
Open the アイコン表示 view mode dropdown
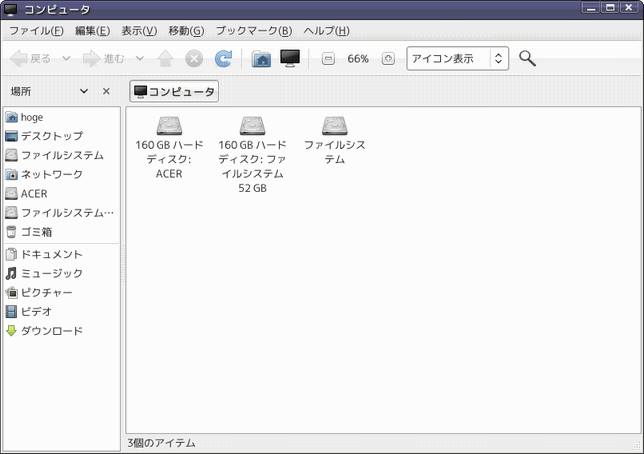458,59
